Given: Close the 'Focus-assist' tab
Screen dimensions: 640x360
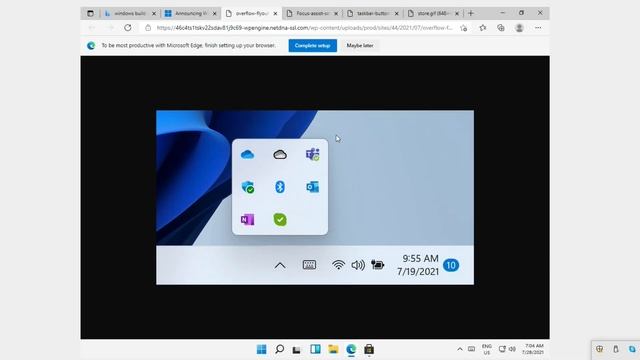Looking at the screenshot, I should (x=336, y=13).
